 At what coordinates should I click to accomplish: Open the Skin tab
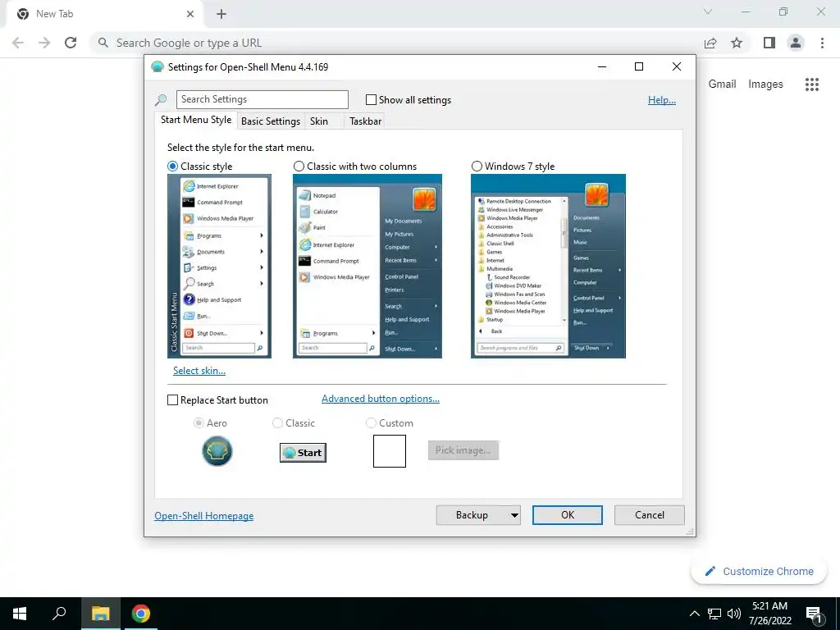pos(319,121)
